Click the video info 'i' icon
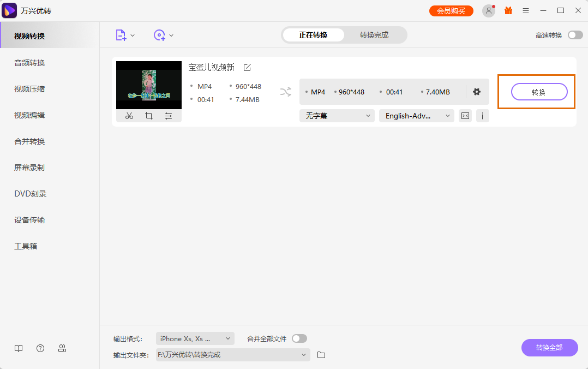588x369 pixels. (482, 115)
